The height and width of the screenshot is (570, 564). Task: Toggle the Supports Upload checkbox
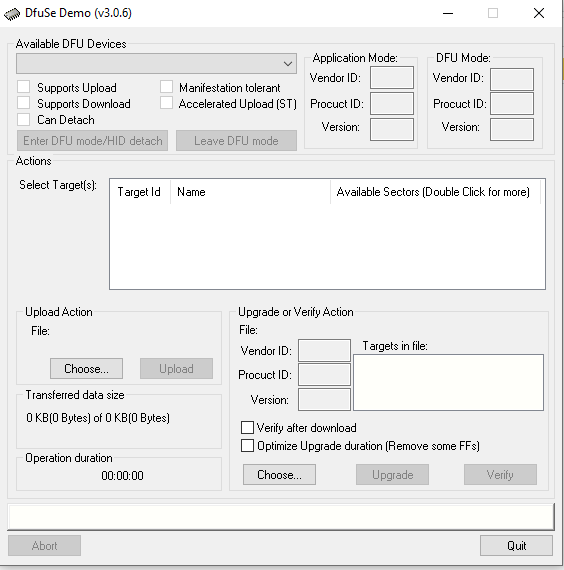tap(24, 87)
